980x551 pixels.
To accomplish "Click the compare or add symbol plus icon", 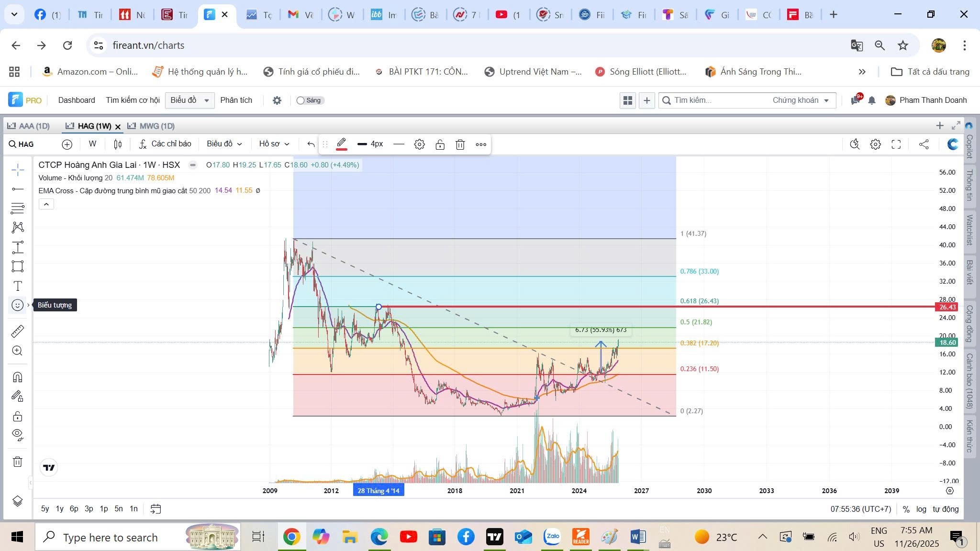I will [x=67, y=144].
